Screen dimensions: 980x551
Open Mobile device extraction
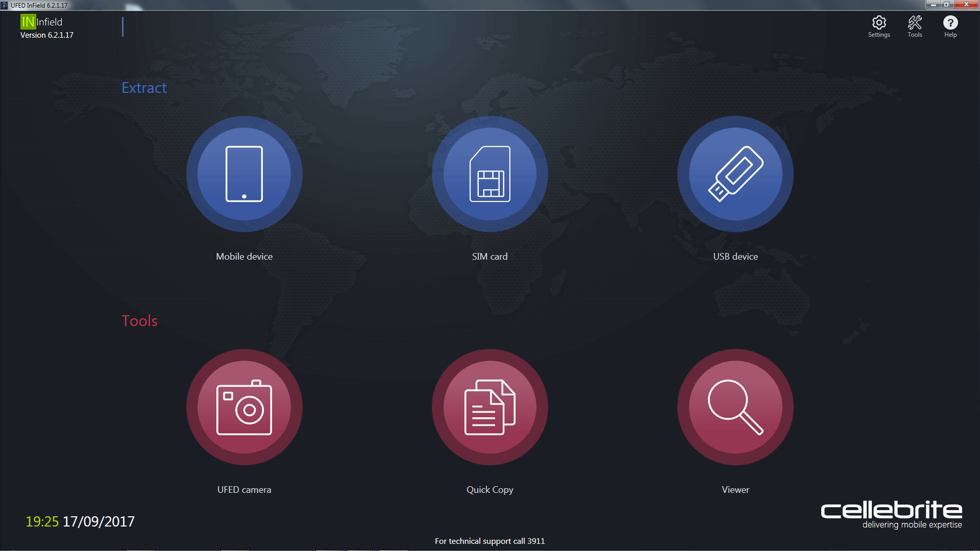244,174
